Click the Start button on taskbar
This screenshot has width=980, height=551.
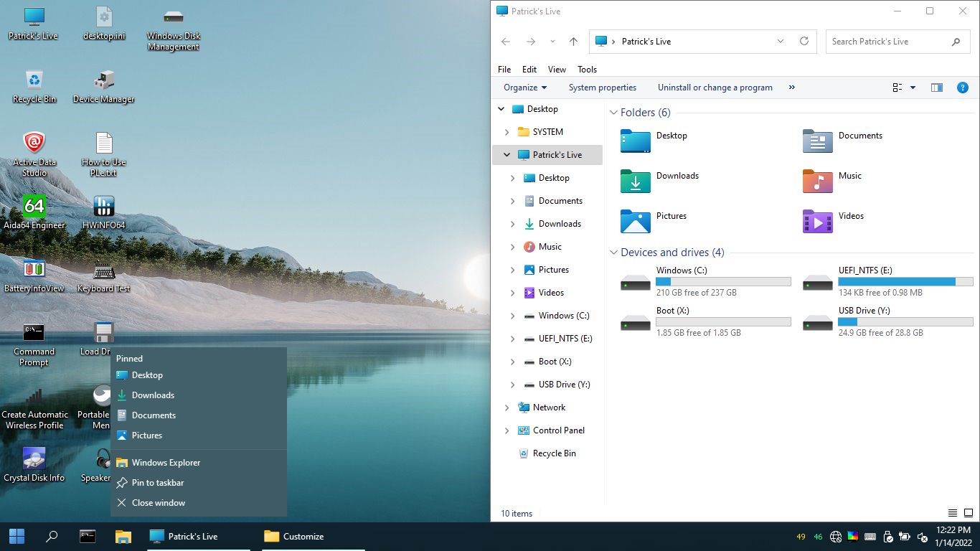tap(17, 536)
